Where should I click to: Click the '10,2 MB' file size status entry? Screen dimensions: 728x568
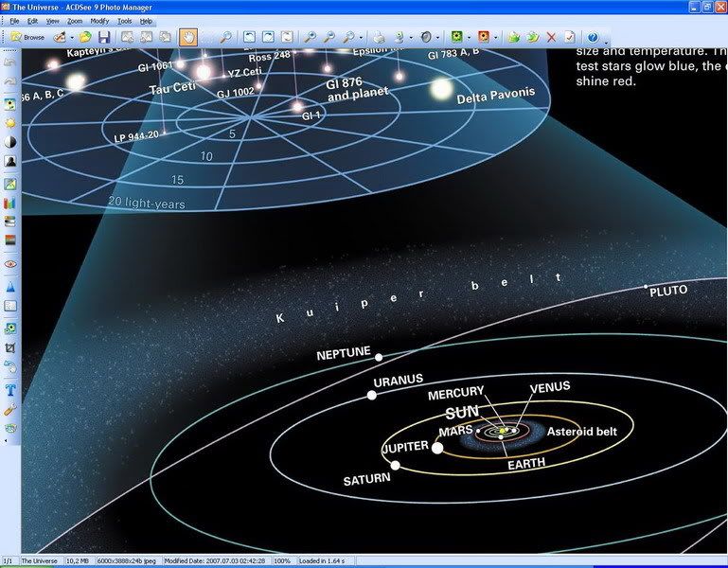coord(77,561)
